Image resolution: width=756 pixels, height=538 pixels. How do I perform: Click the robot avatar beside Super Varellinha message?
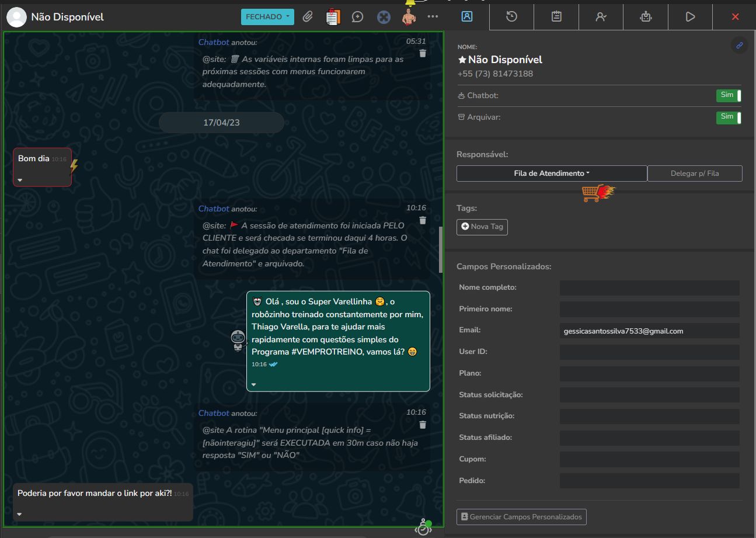coord(238,341)
